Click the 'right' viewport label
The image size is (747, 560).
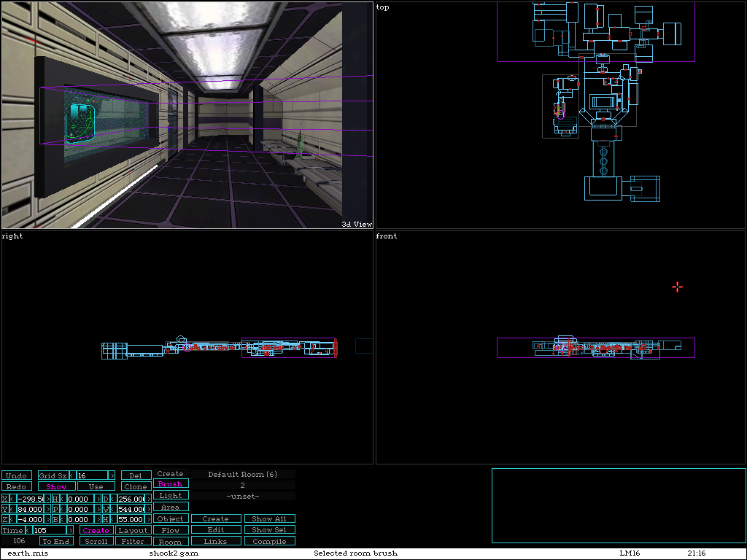point(12,236)
